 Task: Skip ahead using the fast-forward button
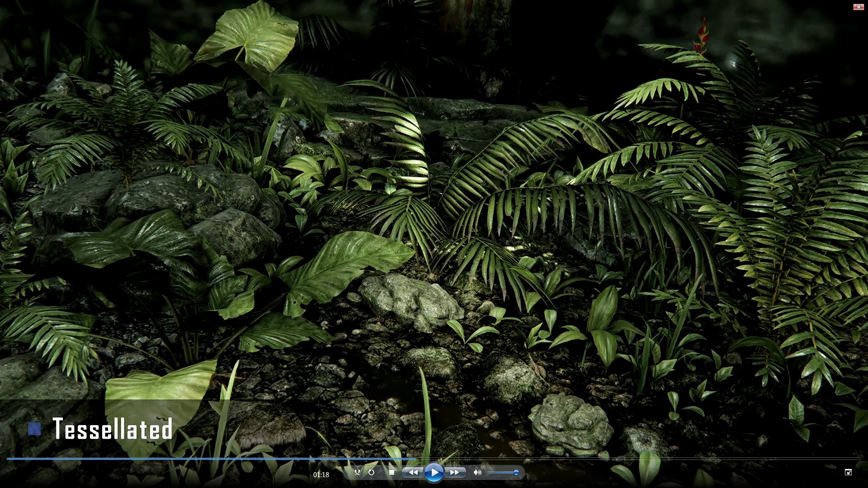(455, 472)
